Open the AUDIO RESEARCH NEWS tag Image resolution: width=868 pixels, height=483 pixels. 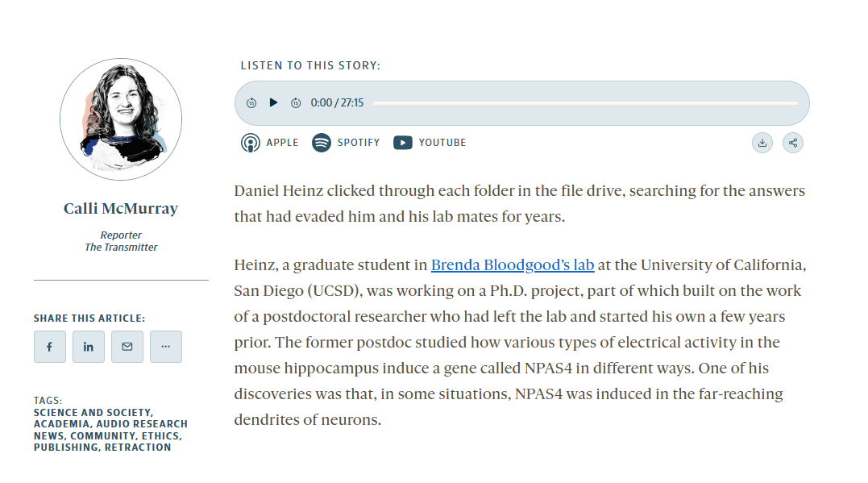(x=110, y=430)
